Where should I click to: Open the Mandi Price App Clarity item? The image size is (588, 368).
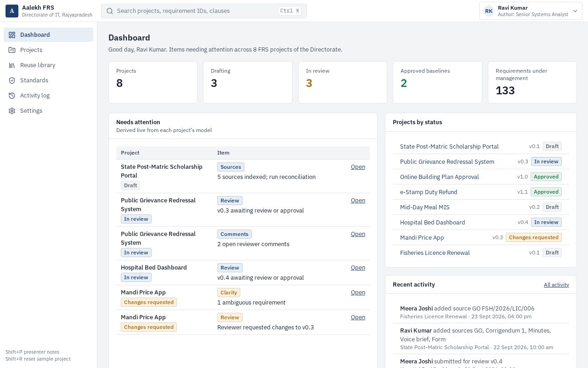[x=358, y=293]
